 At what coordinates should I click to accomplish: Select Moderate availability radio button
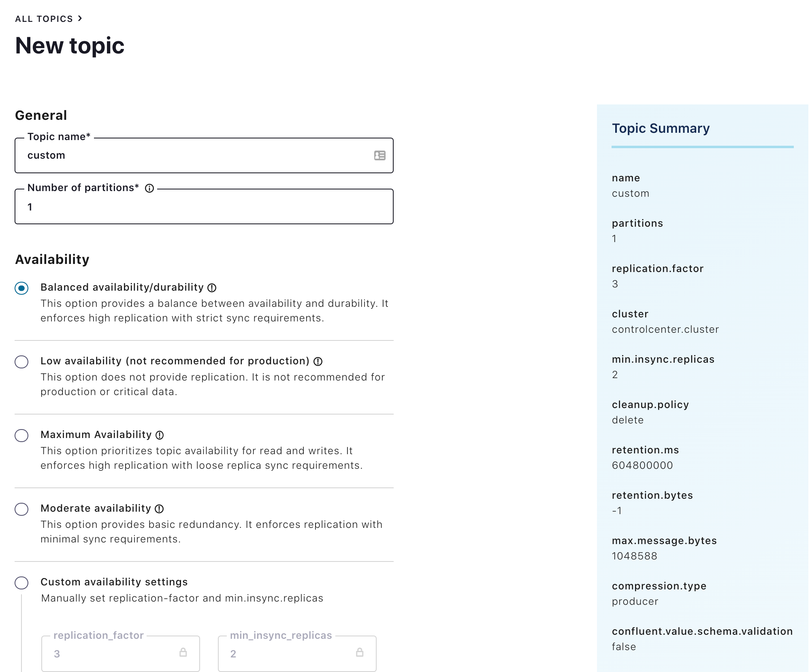pyautogui.click(x=21, y=509)
